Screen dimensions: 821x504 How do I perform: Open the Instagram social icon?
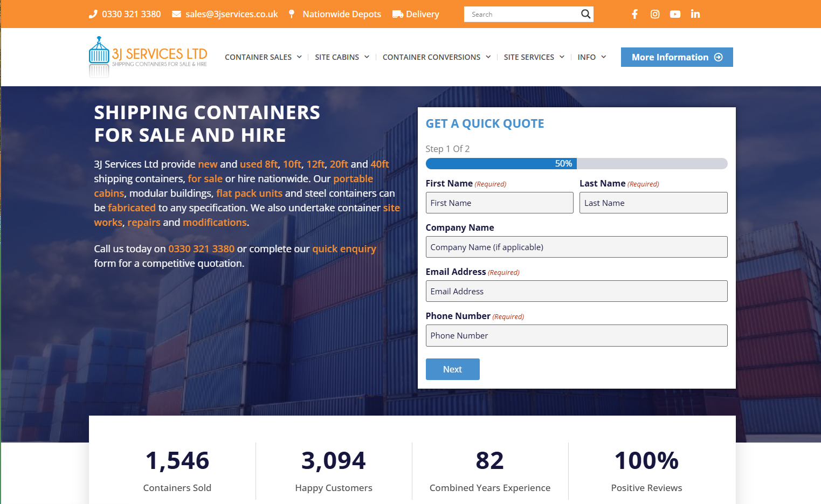pos(655,14)
